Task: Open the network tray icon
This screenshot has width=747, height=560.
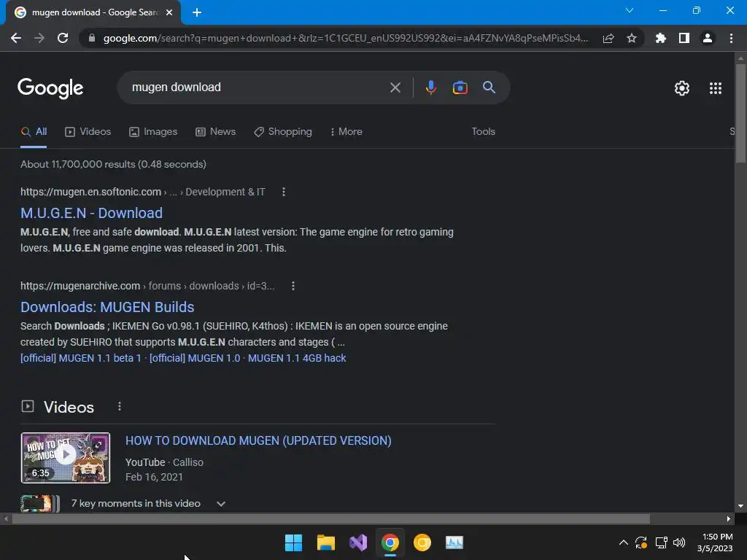Action: (661, 542)
